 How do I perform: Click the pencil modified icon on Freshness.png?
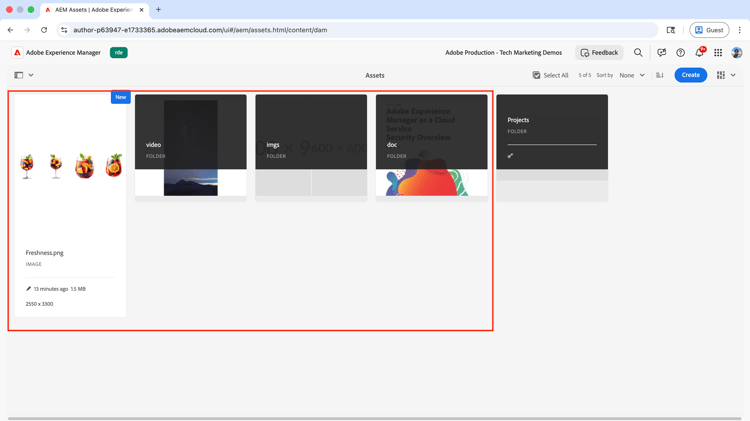28,289
